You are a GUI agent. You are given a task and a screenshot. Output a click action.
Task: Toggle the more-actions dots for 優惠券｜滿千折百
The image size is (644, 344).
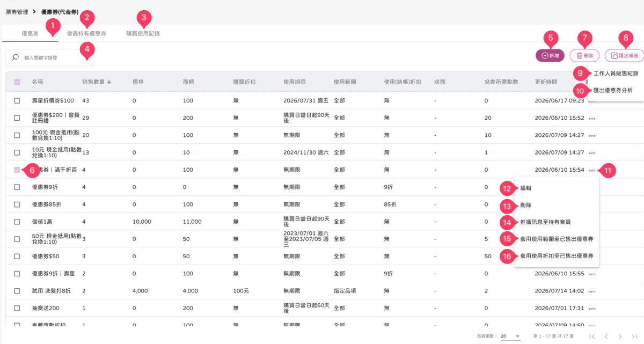pyautogui.click(x=592, y=170)
